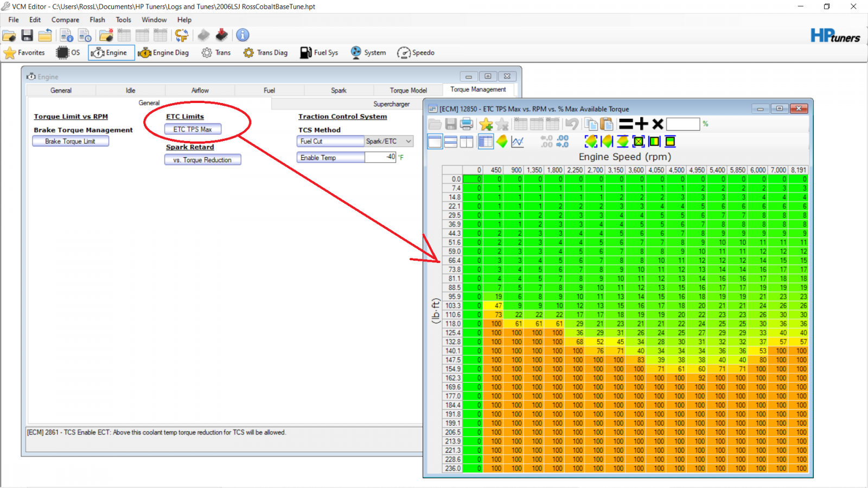Viewport: 868px width, 488px height.
Task: Select the single-pane layout icon
Action: point(435,142)
